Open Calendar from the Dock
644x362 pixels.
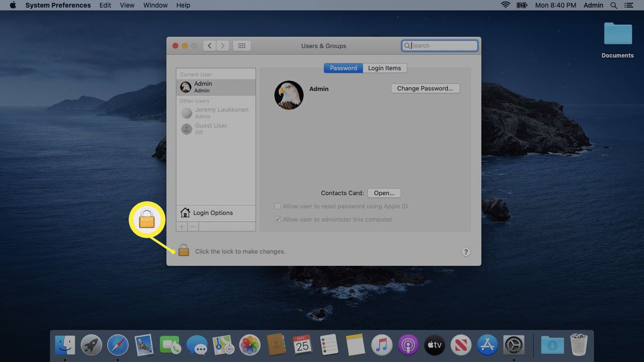point(302,346)
